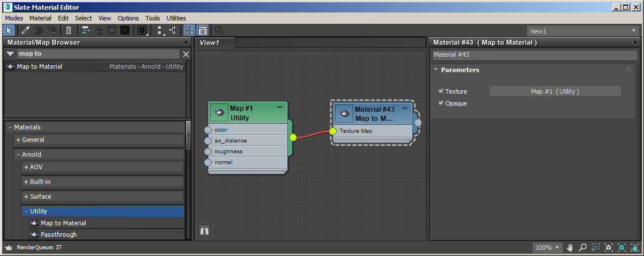Screen dimensions: 644x256
Task: Delete selected nodes with trash can icon
Action: [x=69, y=30]
